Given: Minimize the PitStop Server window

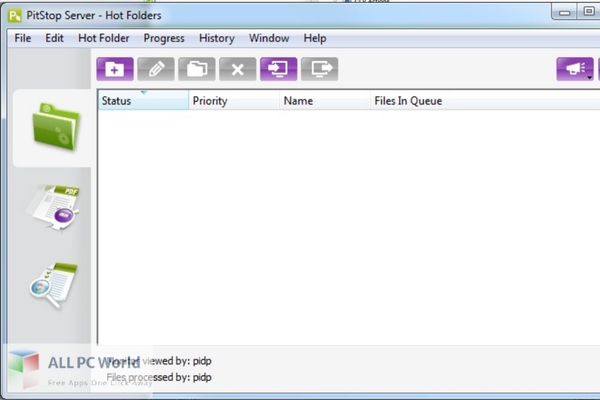Looking at the screenshot, I should (564, 12).
